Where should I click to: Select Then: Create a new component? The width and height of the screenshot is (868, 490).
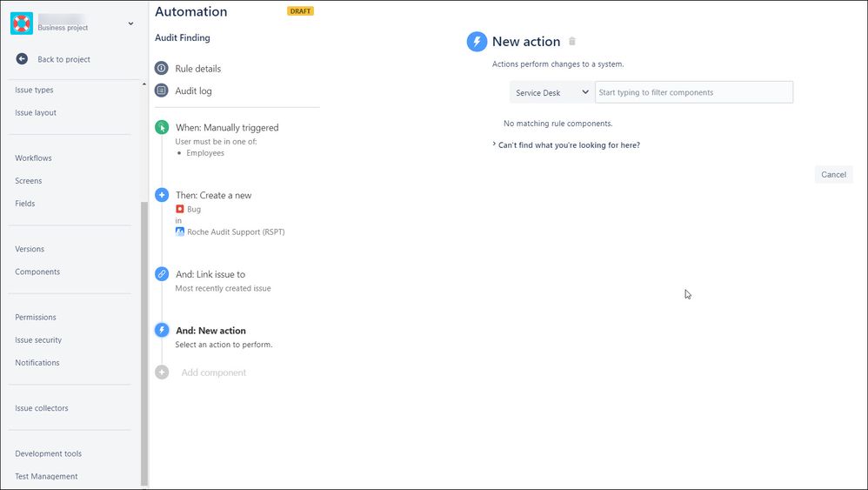[x=213, y=195]
